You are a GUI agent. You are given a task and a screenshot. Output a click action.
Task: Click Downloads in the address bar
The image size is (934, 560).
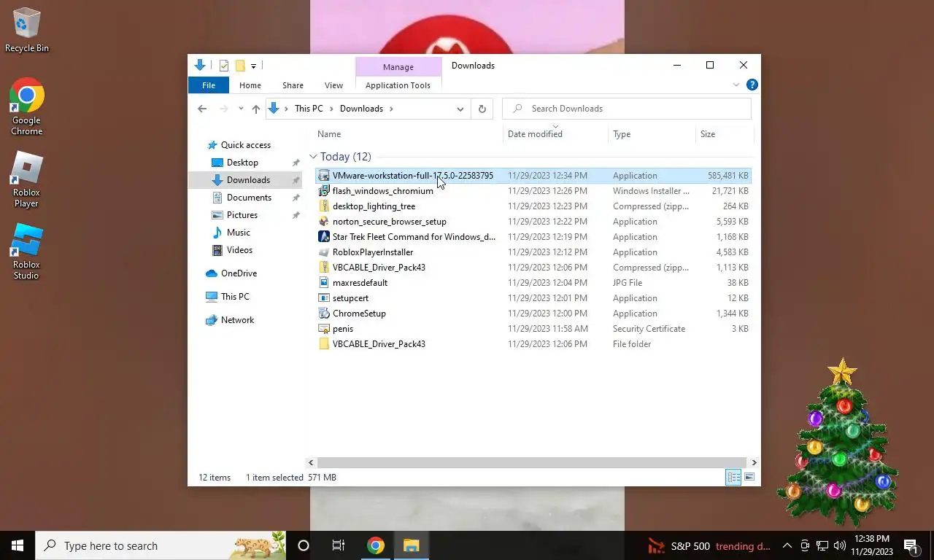361,109
